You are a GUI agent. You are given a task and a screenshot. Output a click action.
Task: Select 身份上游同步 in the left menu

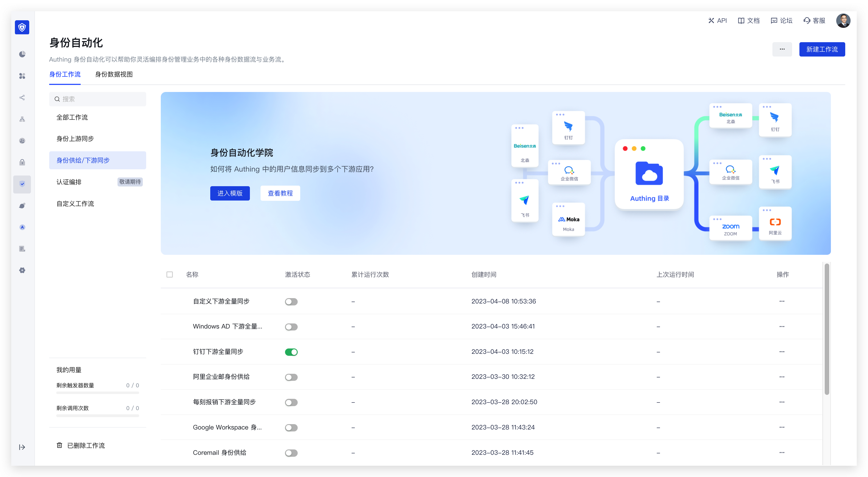[x=75, y=139]
